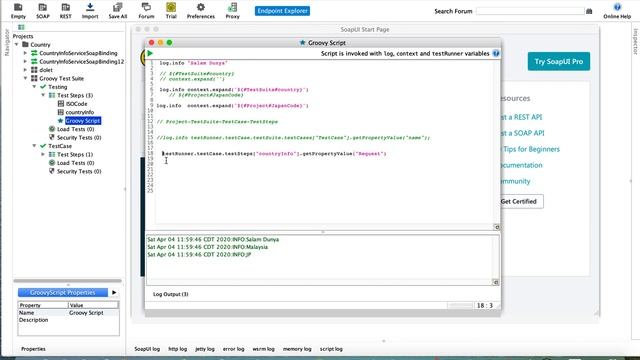This screenshot has height=360, width=640.
Task: Run the Groovy script with green play
Action: click(150, 53)
